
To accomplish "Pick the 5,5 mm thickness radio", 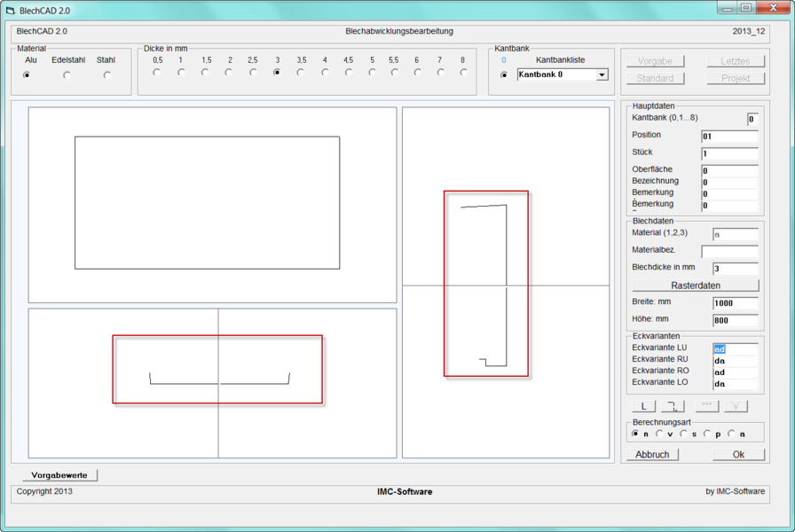I will pyautogui.click(x=395, y=73).
